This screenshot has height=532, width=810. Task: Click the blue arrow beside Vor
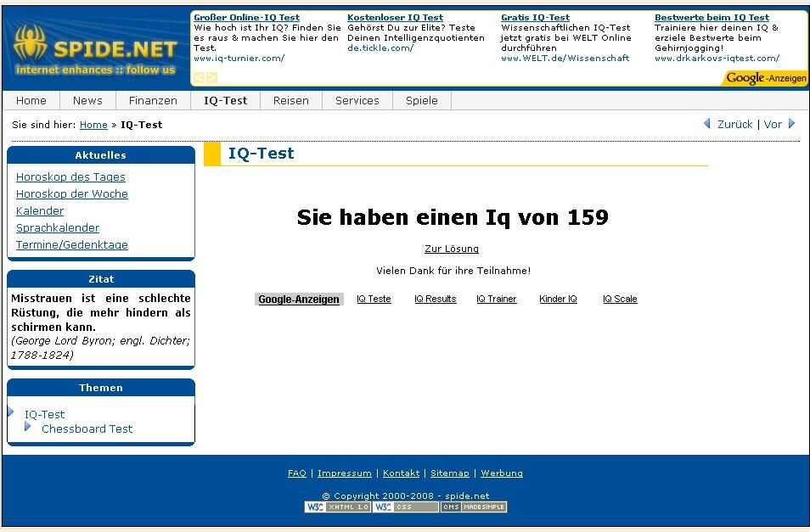[791, 124]
